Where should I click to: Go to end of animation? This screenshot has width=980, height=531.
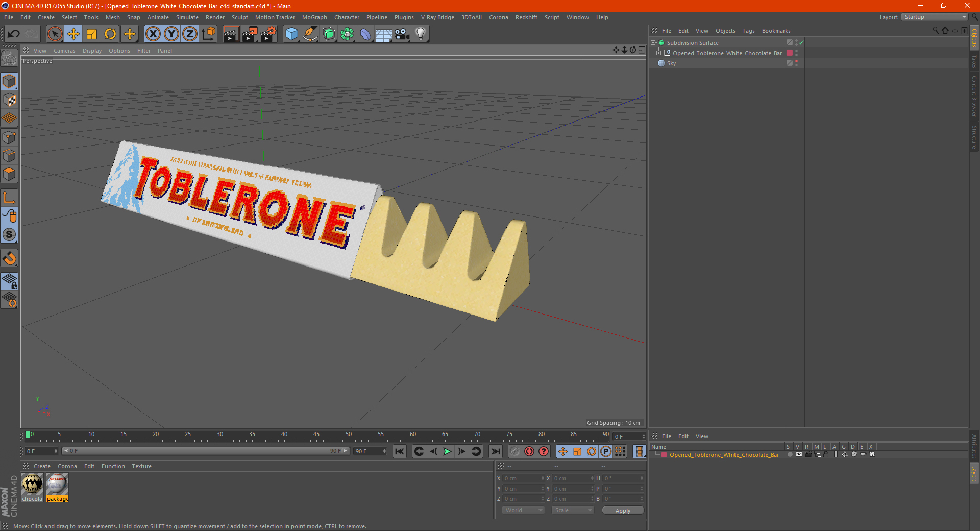(x=495, y=451)
